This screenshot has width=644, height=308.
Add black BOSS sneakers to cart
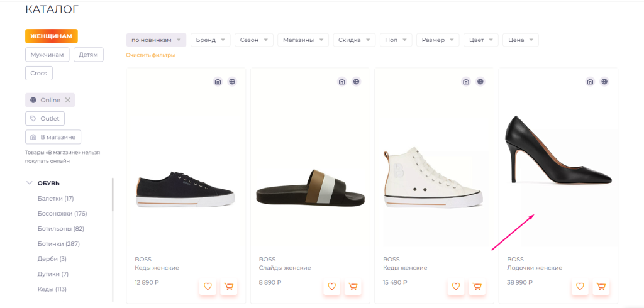[229, 287]
